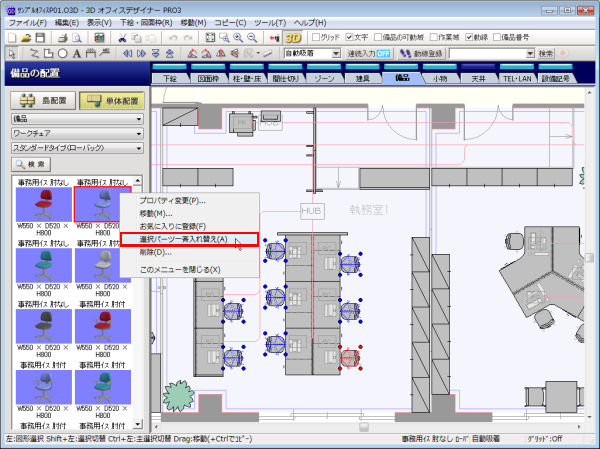This screenshot has width=600, height=449.
Task: Choose 選択パーツ一斉入れ替え(A) from context menu
Action: (183, 240)
